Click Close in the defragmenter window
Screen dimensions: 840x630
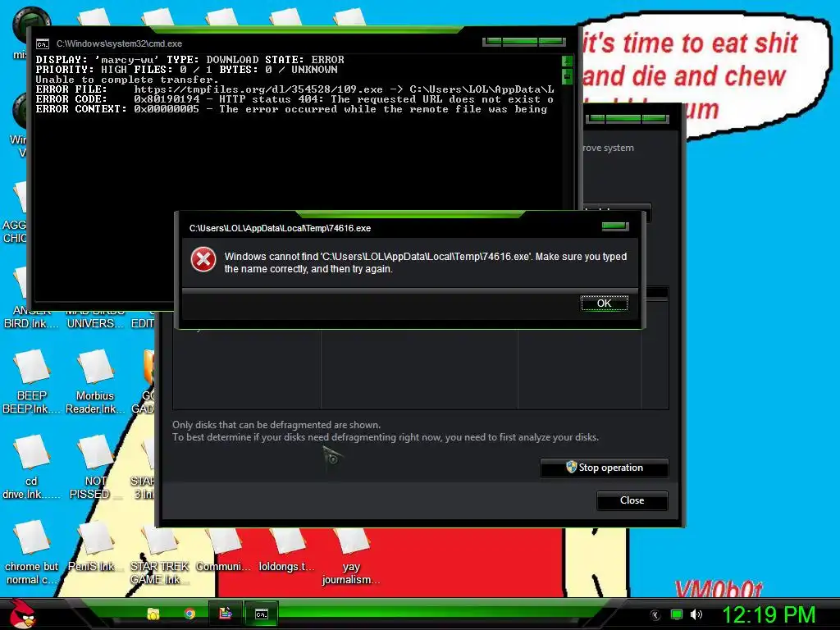point(632,500)
